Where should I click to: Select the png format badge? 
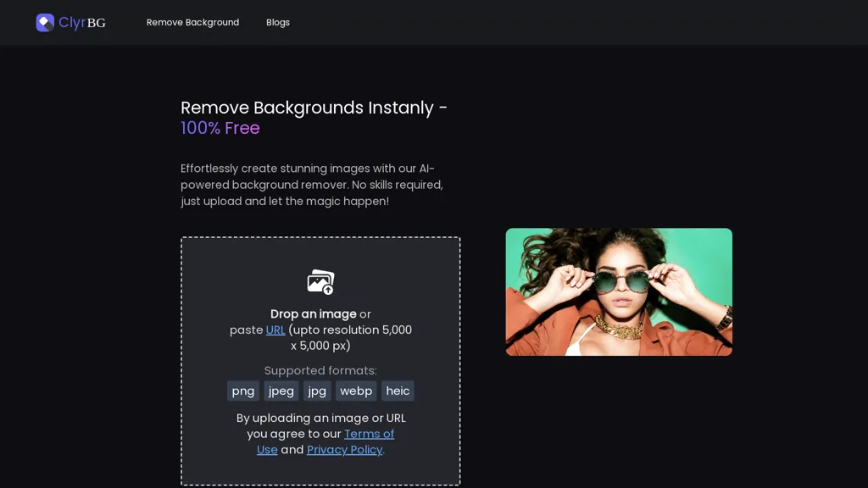tap(243, 391)
